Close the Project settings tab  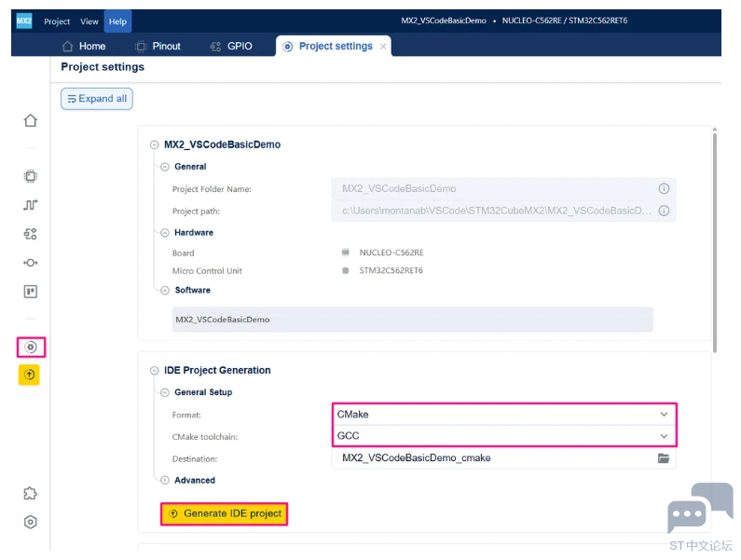pyautogui.click(x=383, y=47)
